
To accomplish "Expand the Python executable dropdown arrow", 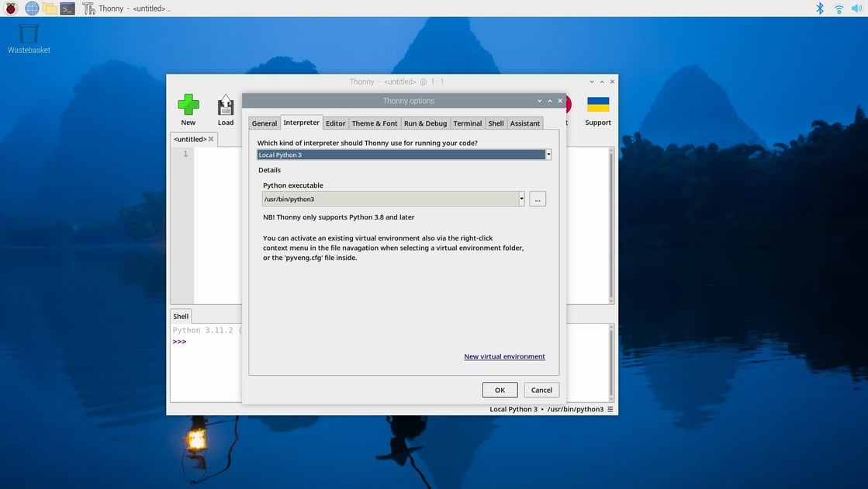I will (521, 199).
